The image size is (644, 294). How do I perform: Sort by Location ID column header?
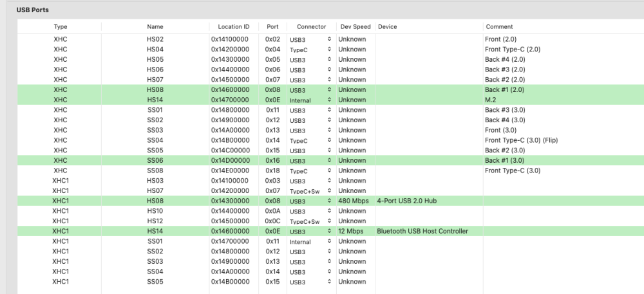234,26
